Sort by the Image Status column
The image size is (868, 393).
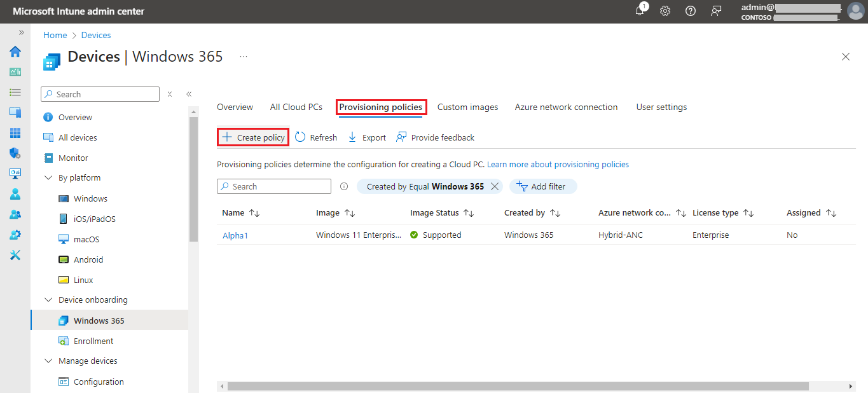[x=442, y=213]
